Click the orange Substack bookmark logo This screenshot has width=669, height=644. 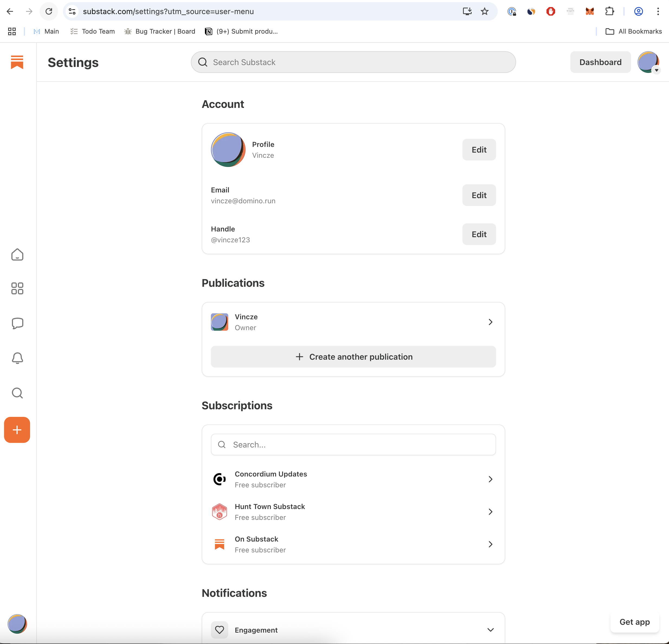coord(17,62)
